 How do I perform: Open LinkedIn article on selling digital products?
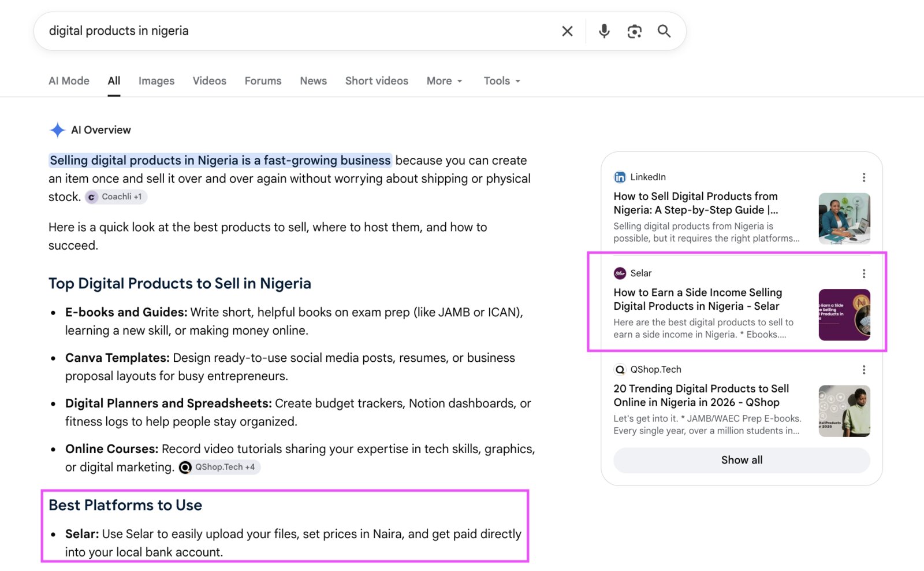[x=696, y=203]
